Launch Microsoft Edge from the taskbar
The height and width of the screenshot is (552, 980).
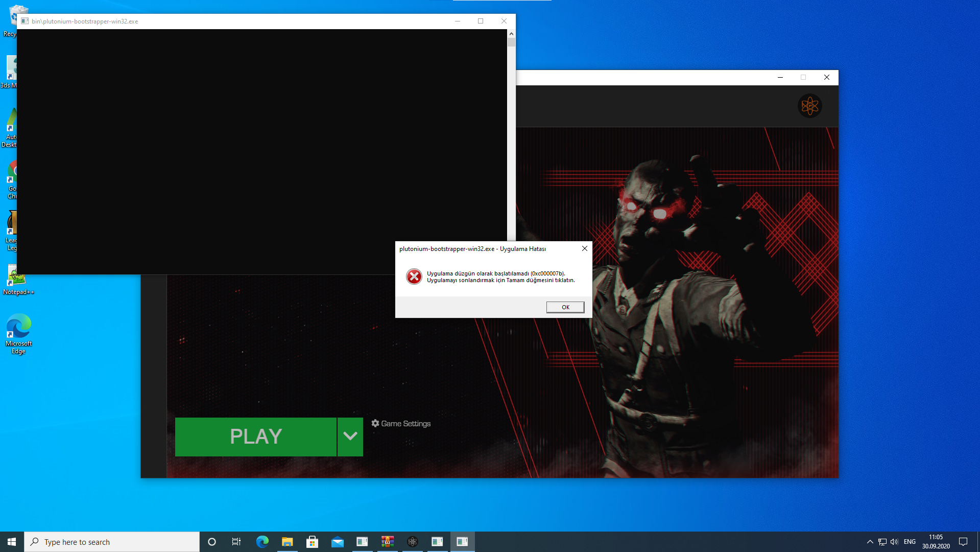262,542
